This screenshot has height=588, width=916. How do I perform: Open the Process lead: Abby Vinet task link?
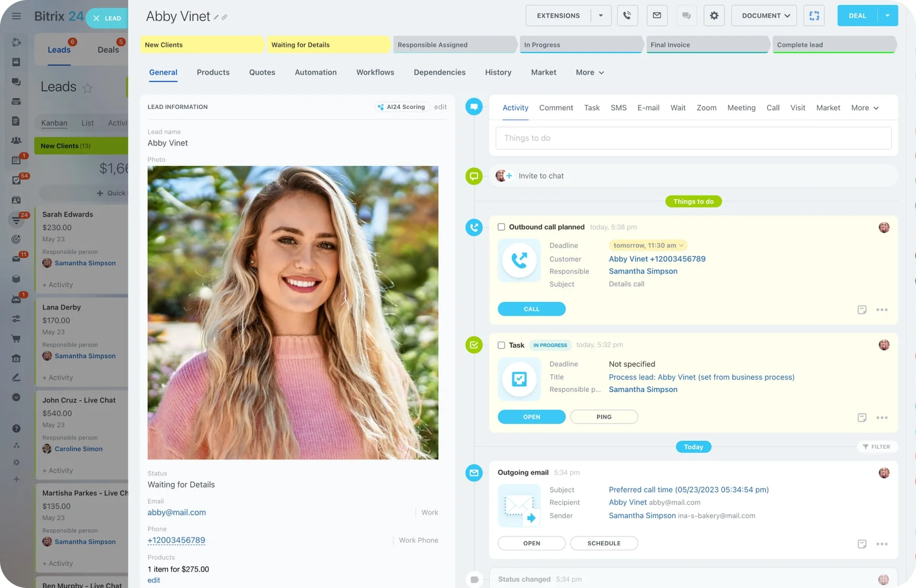coord(701,377)
